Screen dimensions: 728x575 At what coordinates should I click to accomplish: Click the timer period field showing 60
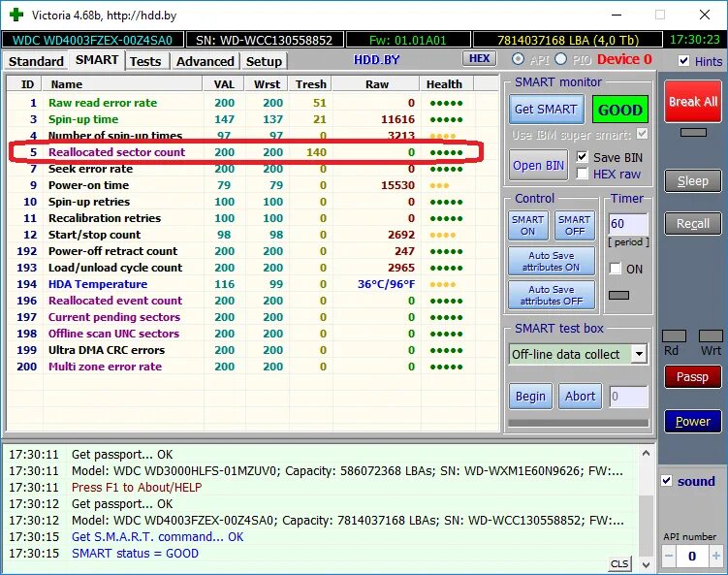[628, 224]
